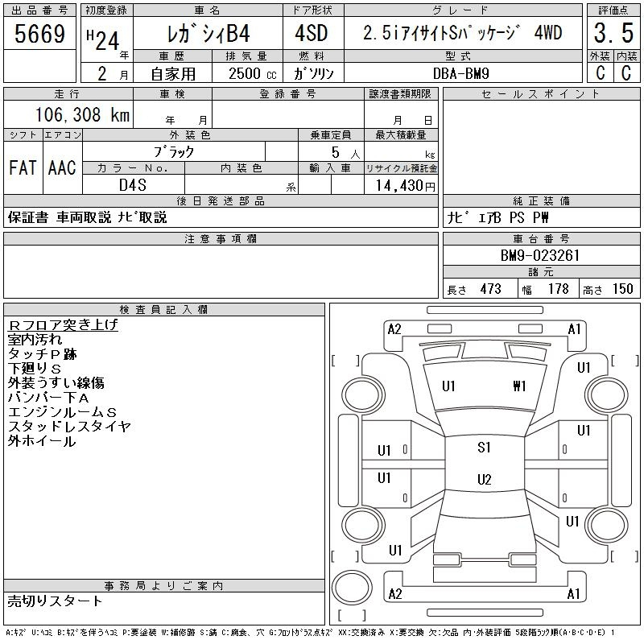Select the recycle deposit 14,430円
Viewport: 644px width, 644px height.
pyautogui.click(x=405, y=186)
